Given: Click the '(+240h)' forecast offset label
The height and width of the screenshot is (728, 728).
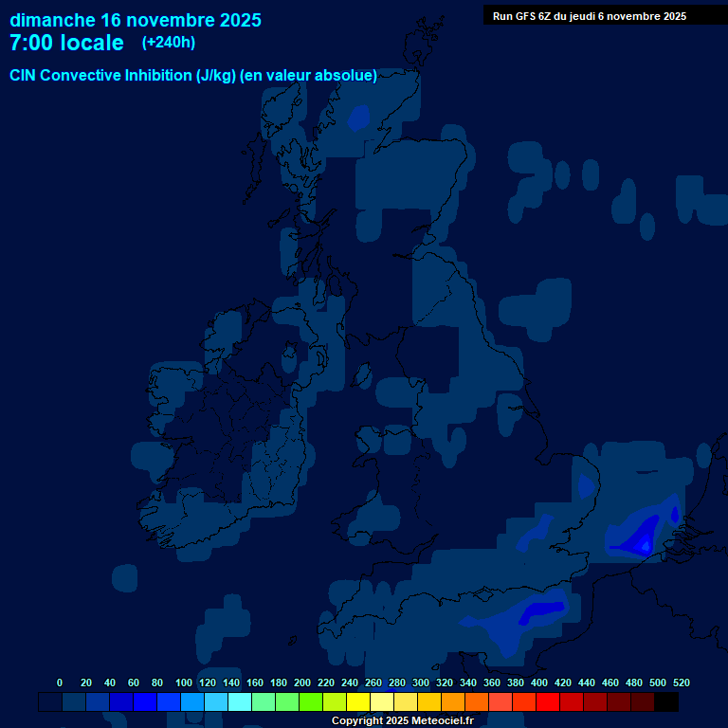Looking at the screenshot, I should coord(169,43).
